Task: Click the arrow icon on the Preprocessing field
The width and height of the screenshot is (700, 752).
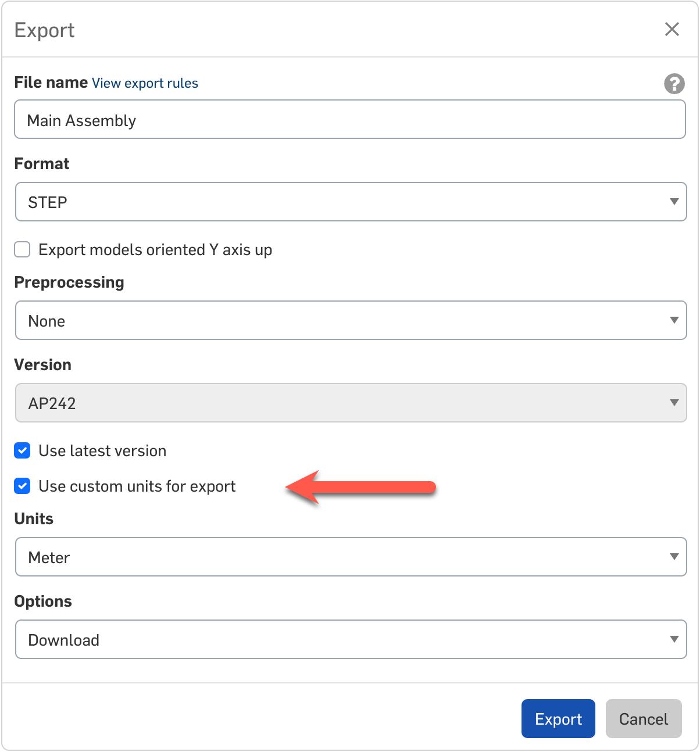Action: 674,320
